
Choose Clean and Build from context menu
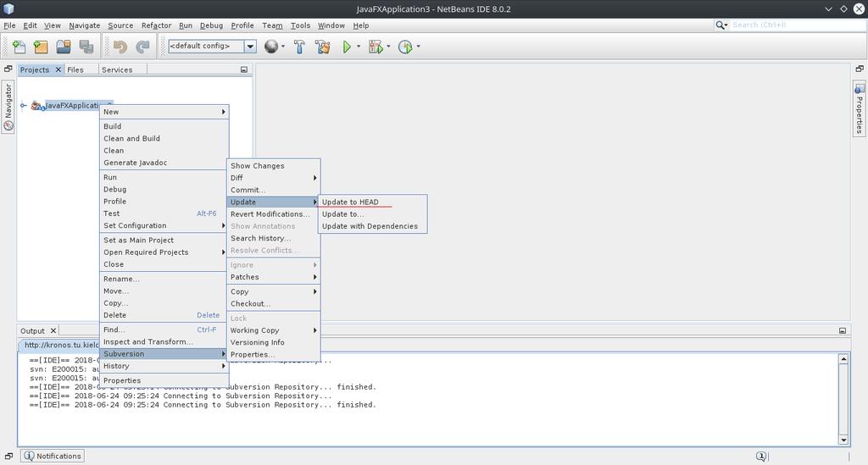pos(164,139)
